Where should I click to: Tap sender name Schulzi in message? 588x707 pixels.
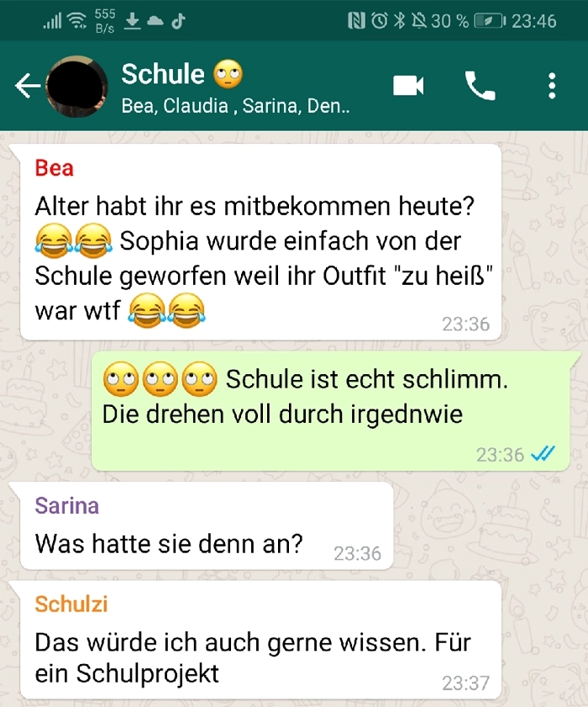click(71, 604)
